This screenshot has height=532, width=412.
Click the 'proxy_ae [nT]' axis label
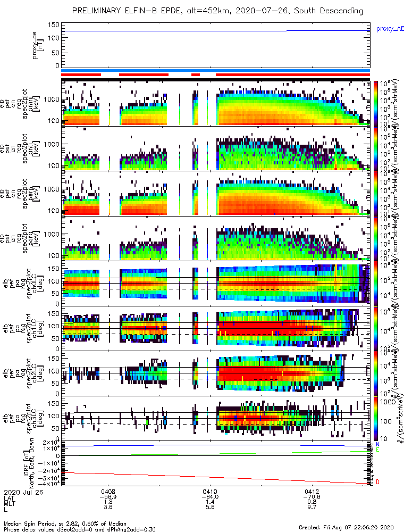point(38,45)
